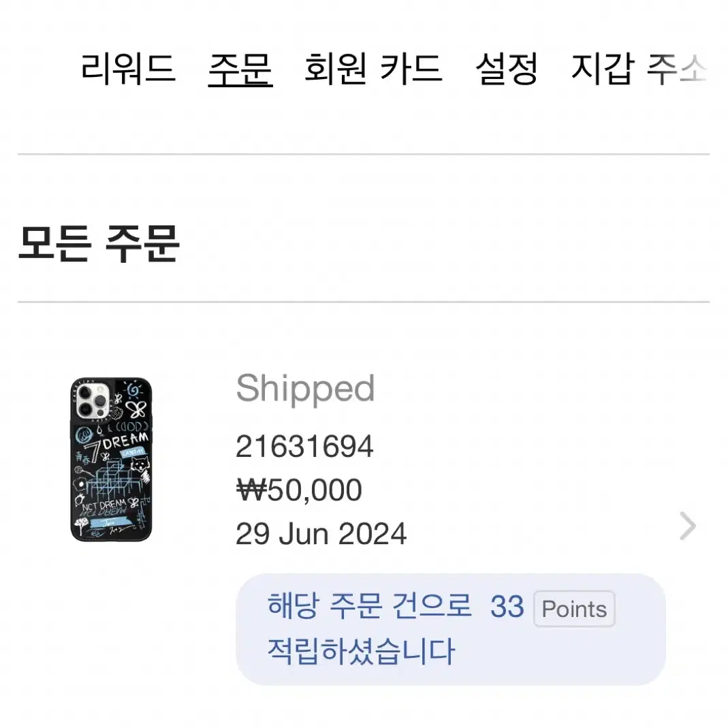Tap the camera area of the case image
The image size is (728, 728).
pyautogui.click(x=93, y=400)
